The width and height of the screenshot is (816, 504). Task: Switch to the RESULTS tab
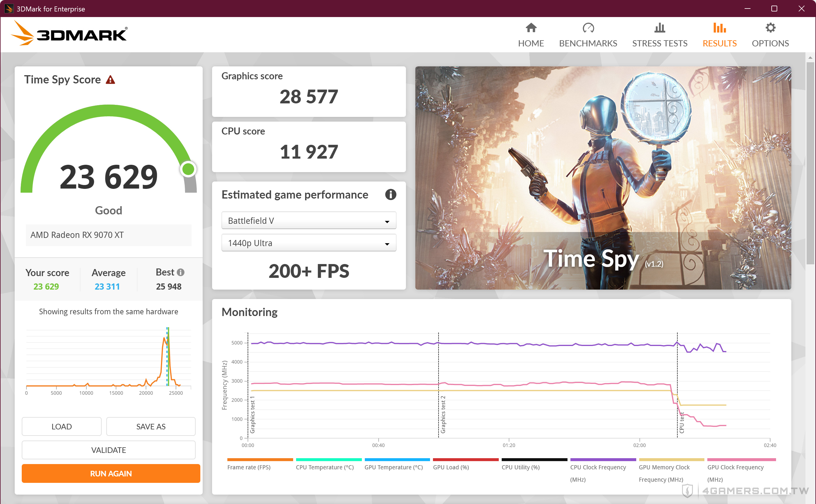(719, 43)
